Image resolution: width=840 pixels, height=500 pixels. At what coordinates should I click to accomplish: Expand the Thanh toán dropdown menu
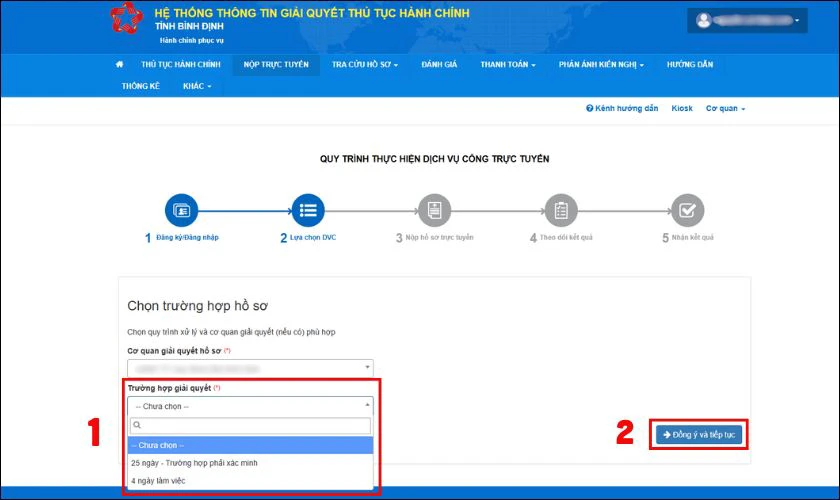pos(508,64)
